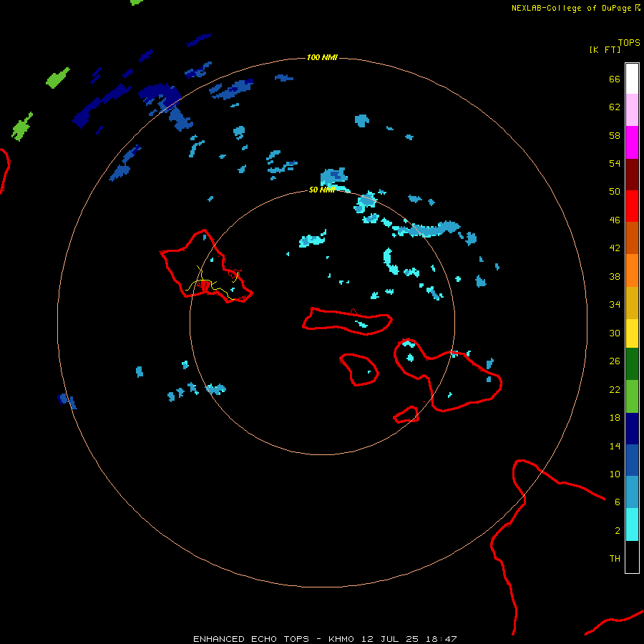
Task: Click the '2' legend value
Action: (x=618, y=531)
